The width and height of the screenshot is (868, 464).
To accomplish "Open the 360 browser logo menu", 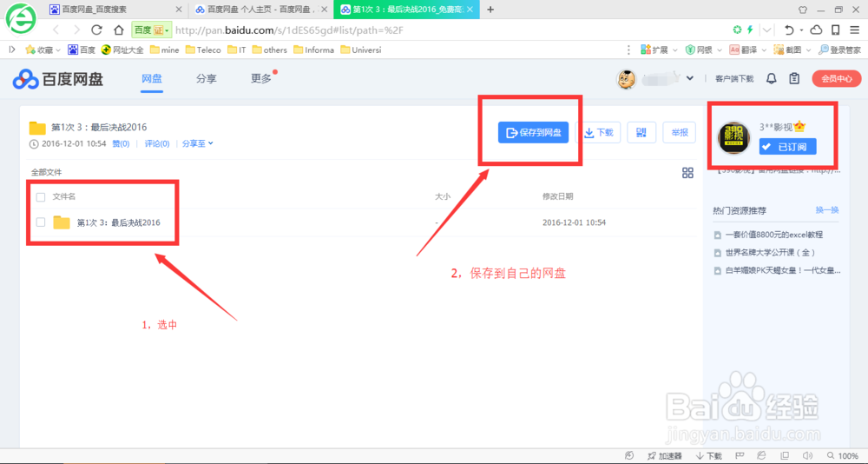I will tap(21, 18).
